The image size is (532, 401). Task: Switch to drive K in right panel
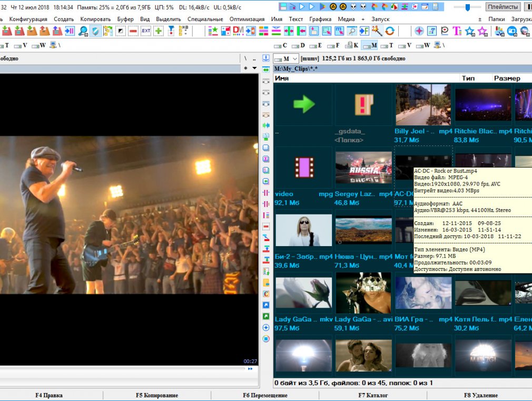pos(351,45)
